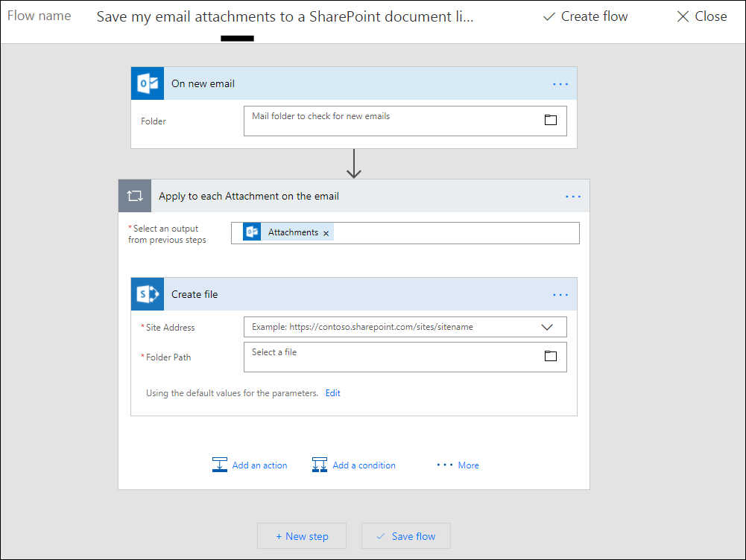Click Add an action
The width and height of the screenshot is (746, 560).
point(250,465)
